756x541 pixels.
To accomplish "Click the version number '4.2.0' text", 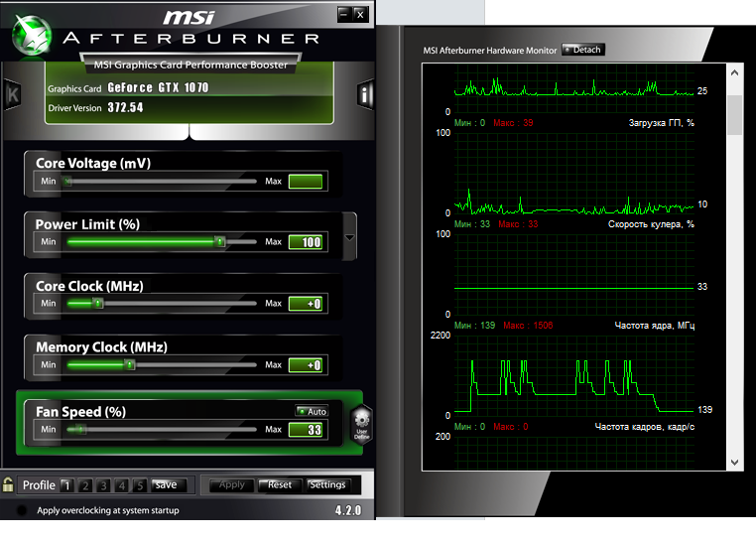I will [x=348, y=510].
